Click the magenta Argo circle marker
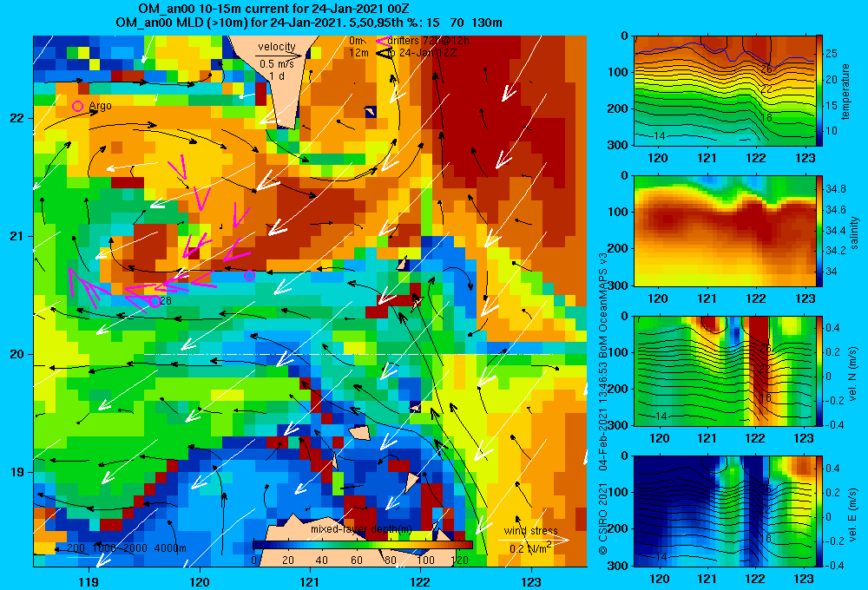 pyautogui.click(x=77, y=106)
